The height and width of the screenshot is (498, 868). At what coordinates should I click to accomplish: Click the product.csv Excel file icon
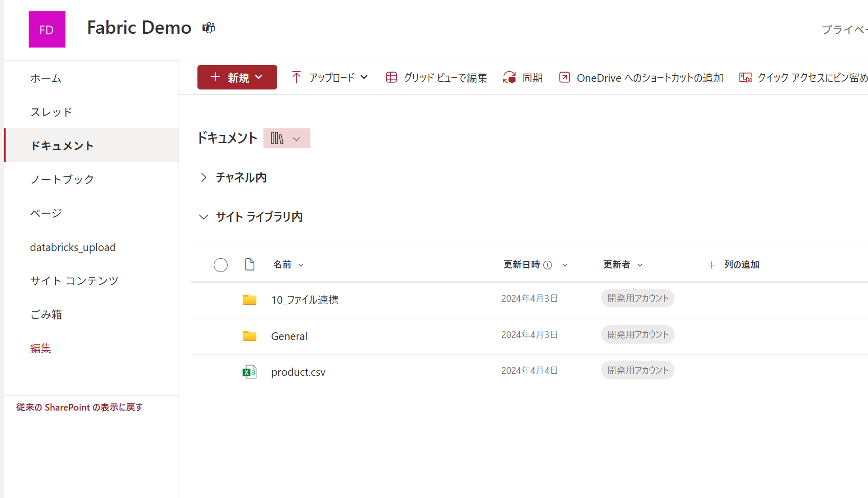pyautogui.click(x=250, y=372)
